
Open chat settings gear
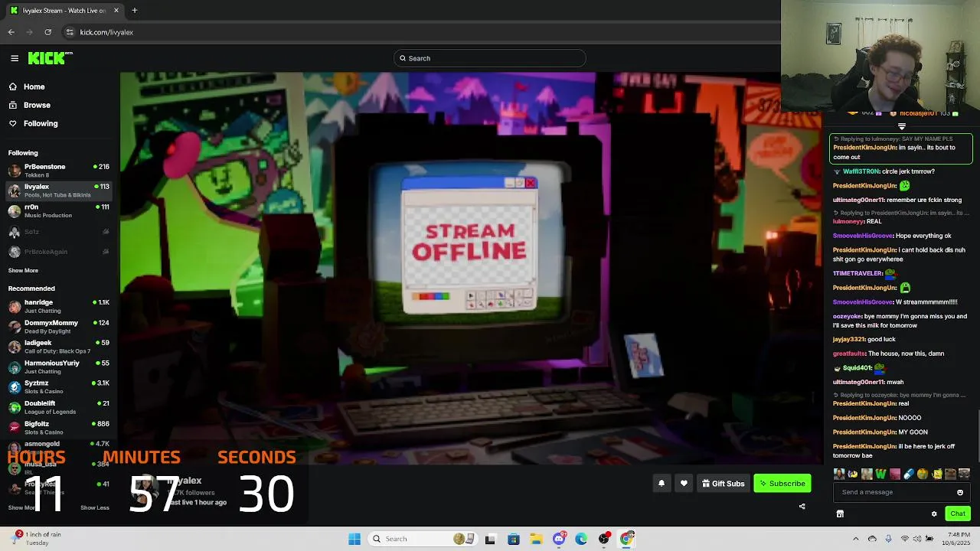pos(934,514)
